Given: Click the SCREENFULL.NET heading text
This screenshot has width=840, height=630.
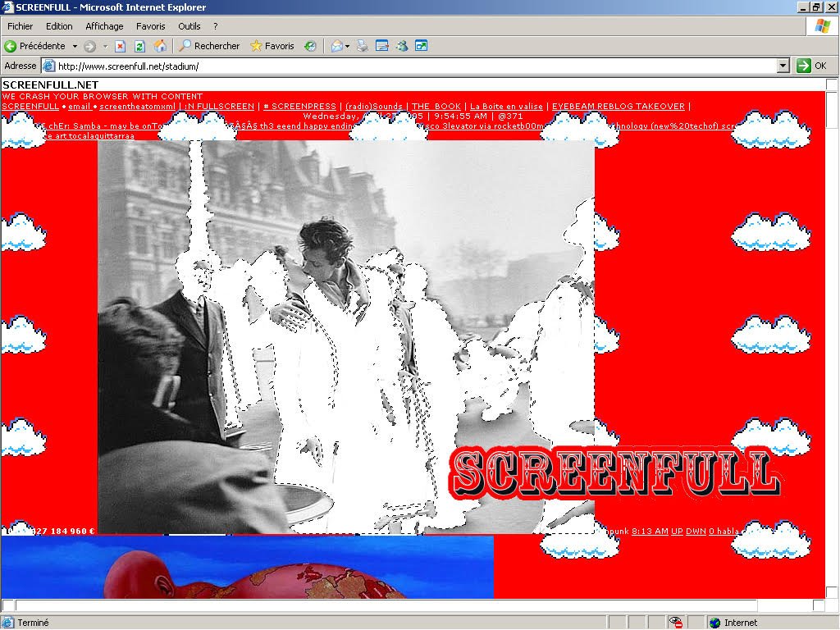Looking at the screenshot, I should pyautogui.click(x=50, y=84).
